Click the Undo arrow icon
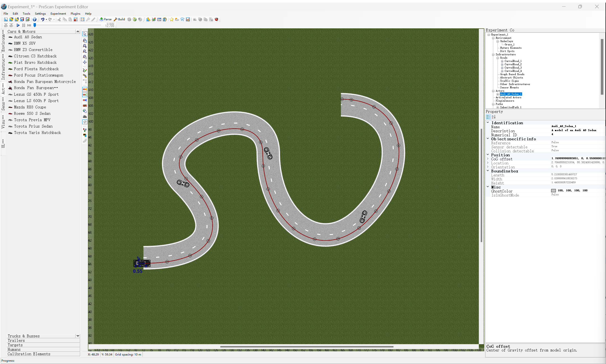The image size is (606, 364). click(43, 19)
